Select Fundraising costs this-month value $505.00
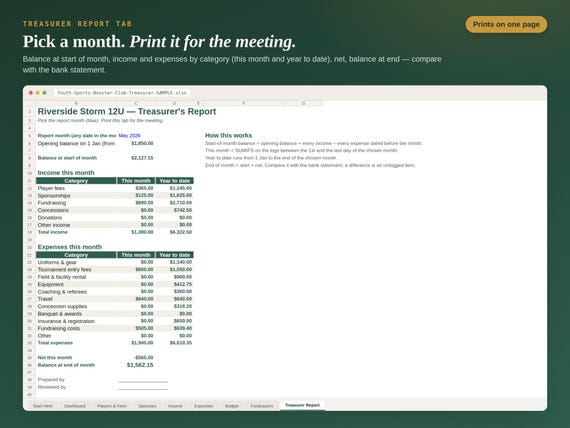This screenshot has width=570, height=428. 144,328
